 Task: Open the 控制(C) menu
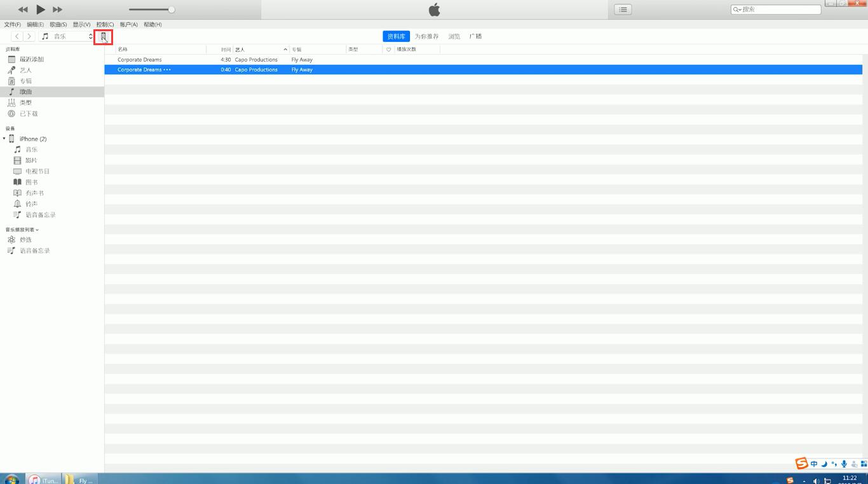click(105, 25)
